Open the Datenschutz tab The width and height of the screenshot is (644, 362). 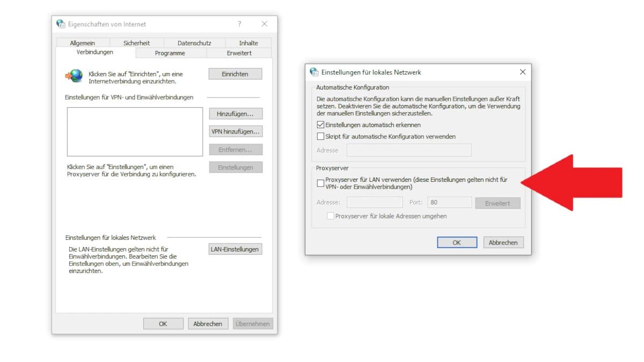[194, 43]
